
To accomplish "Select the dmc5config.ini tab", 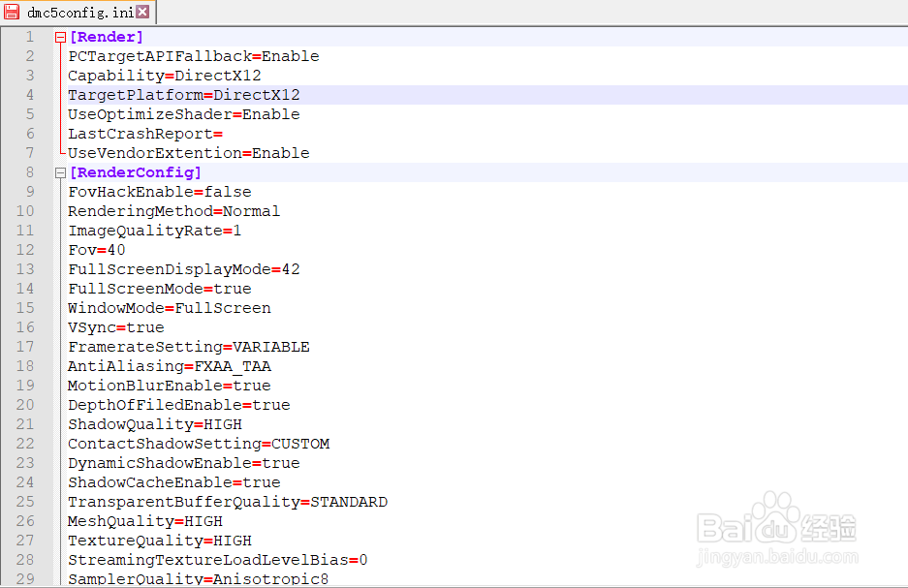I will (x=78, y=12).
